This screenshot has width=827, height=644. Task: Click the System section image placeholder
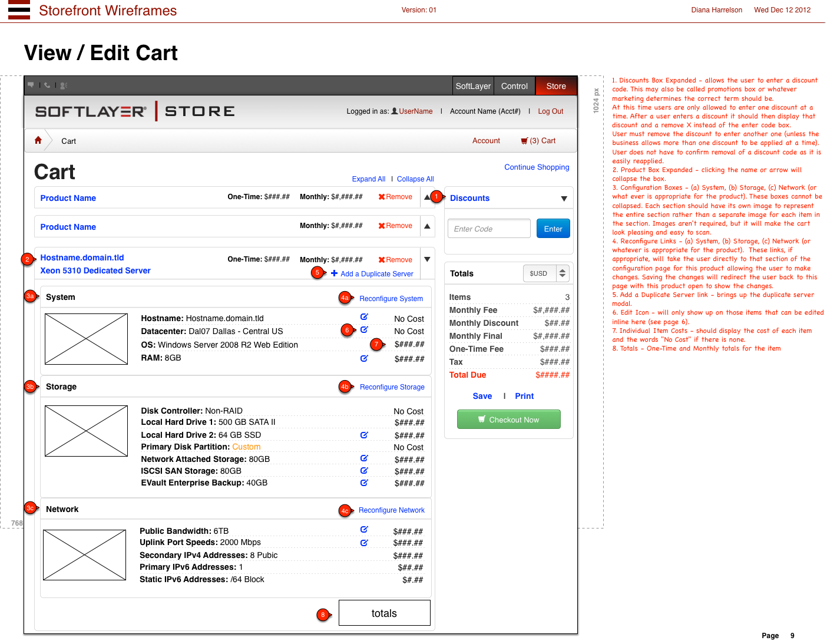tap(87, 339)
